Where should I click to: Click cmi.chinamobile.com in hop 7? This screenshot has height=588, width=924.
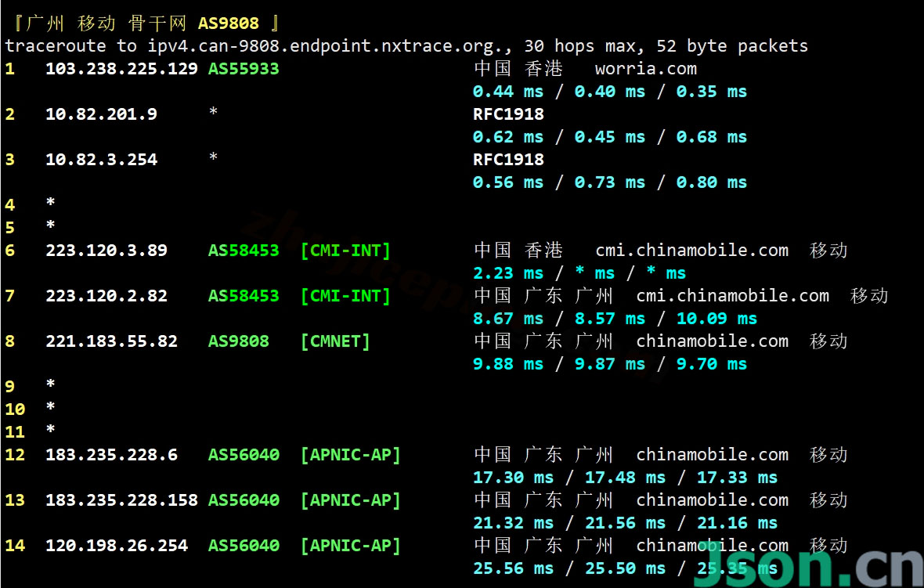click(x=732, y=296)
